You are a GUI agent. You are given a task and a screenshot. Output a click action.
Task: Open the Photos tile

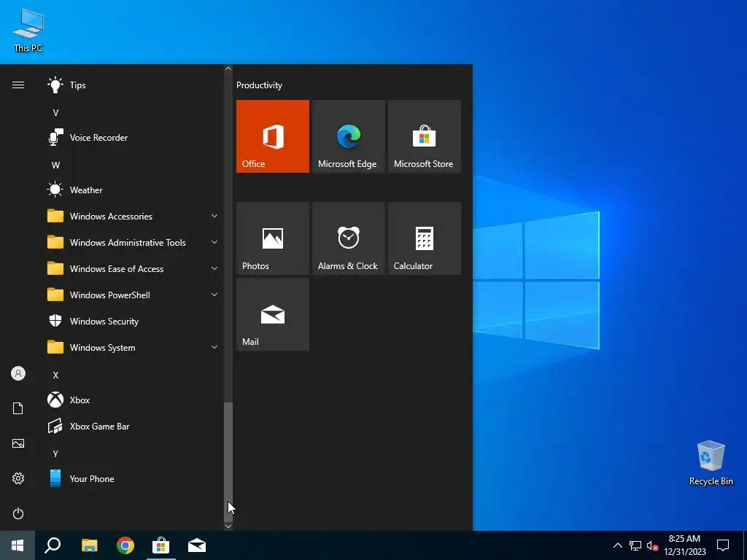click(x=273, y=238)
